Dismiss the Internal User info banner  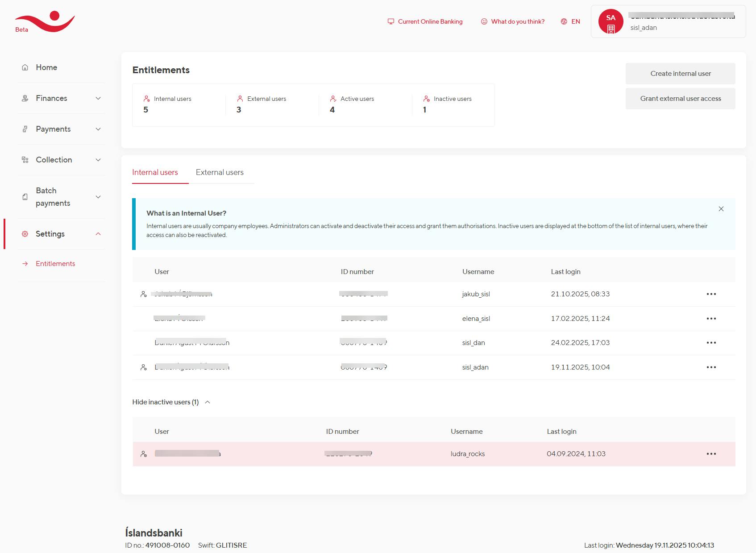click(x=721, y=209)
